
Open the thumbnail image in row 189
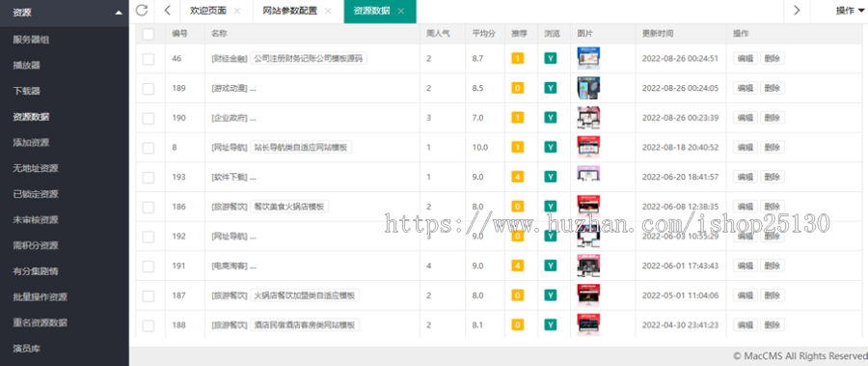(x=588, y=88)
